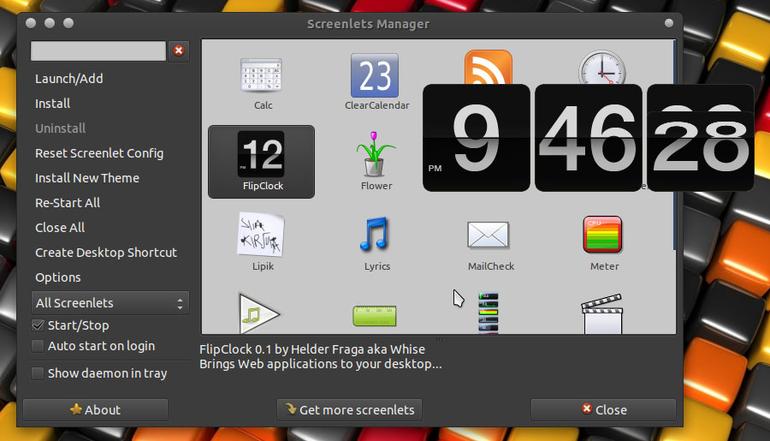The image size is (770, 441).
Task: Click the hours flip card on desktop clock
Action: tap(476, 138)
